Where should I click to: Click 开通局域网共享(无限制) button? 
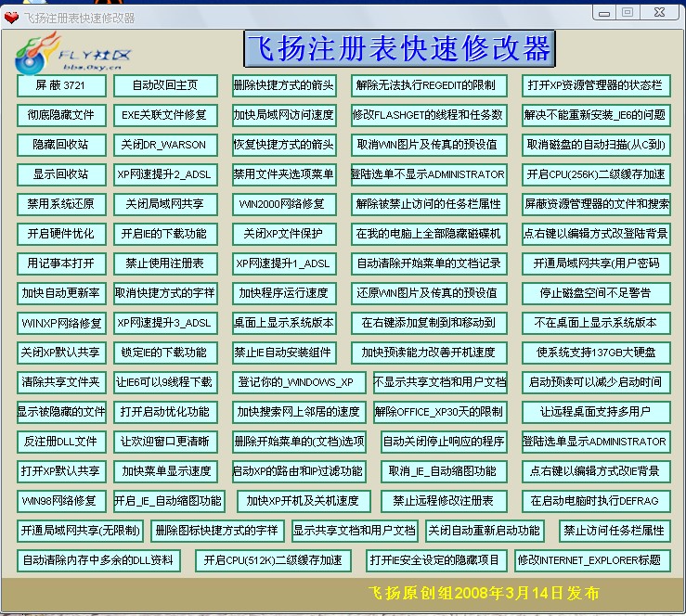[x=80, y=532]
